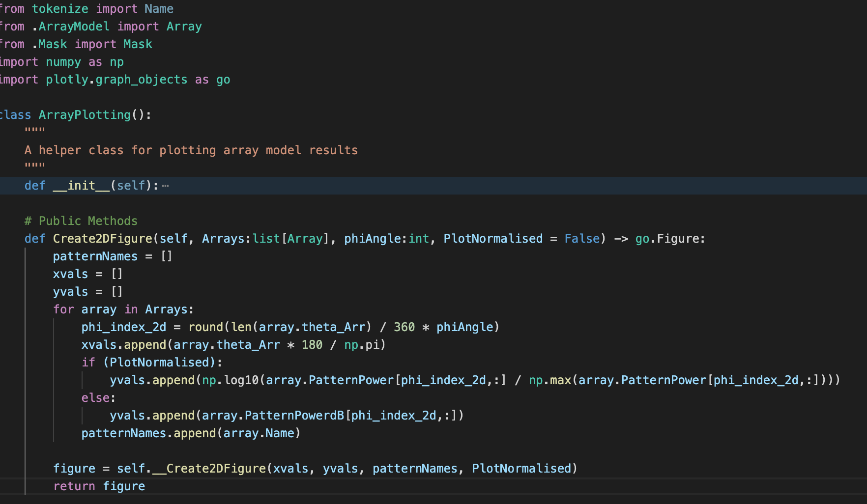Place cursor on the patternNames variable
This screenshot has height=504, width=867.
coord(95,256)
